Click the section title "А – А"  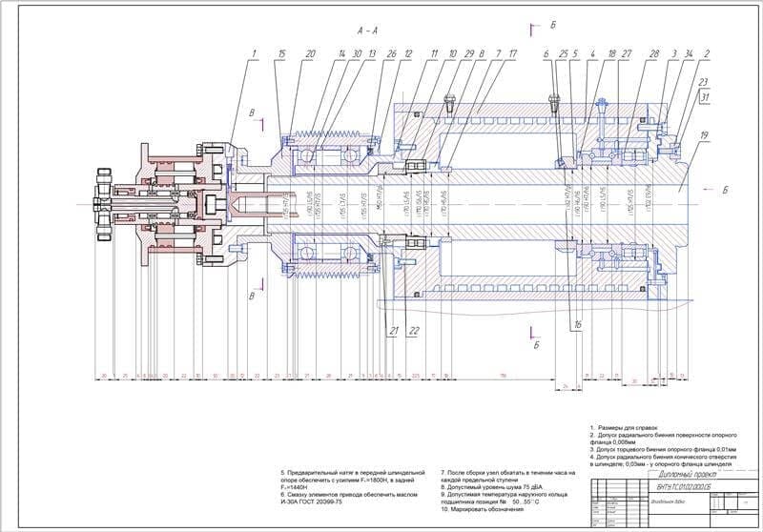(367, 31)
